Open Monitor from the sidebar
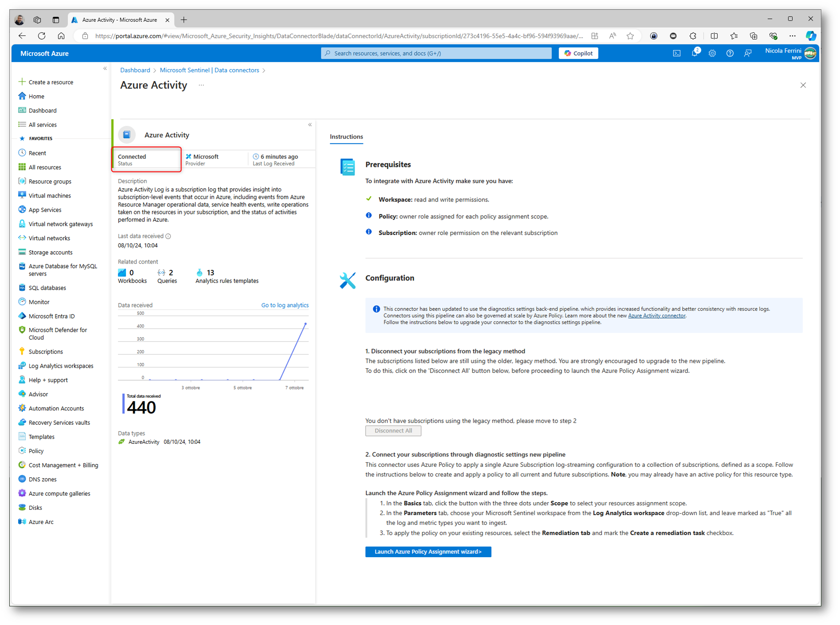 (x=34, y=302)
